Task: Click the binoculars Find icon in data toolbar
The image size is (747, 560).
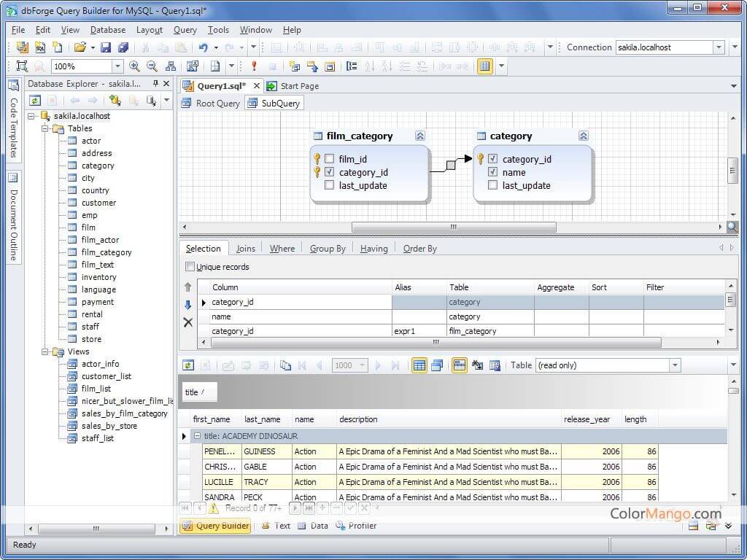Action: (477, 365)
